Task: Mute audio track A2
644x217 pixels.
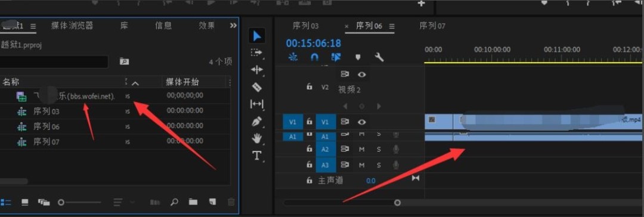Action: click(x=362, y=149)
